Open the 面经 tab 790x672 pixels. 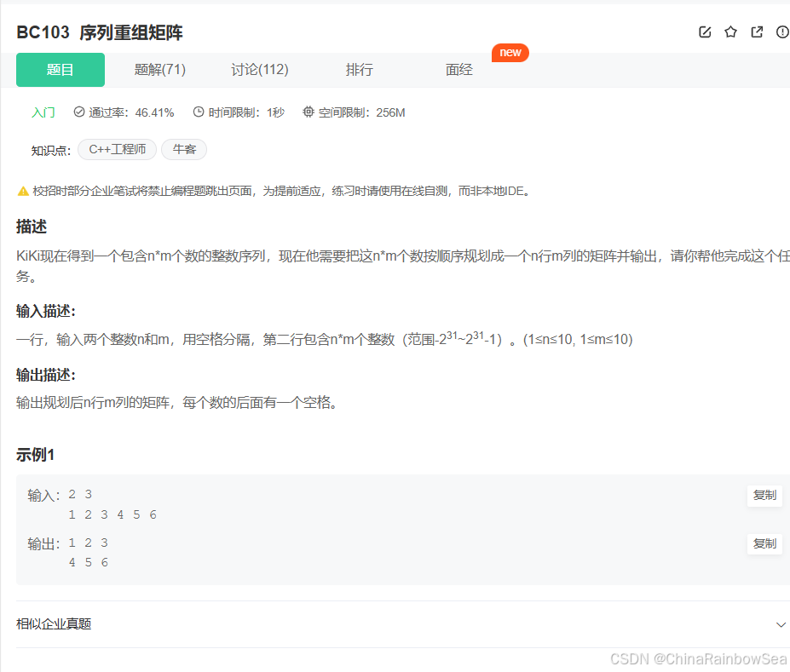pos(458,70)
